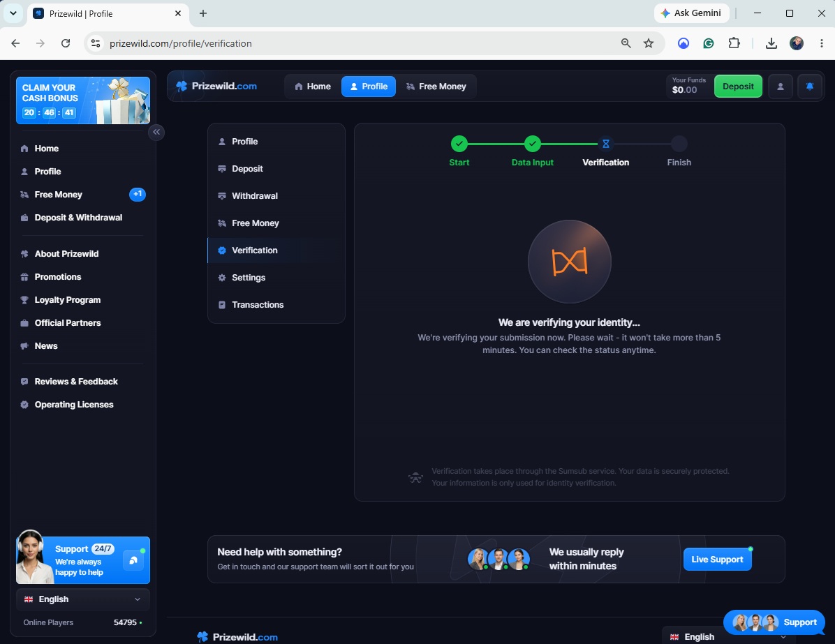
Task: Click the green Deposit button
Action: tap(737, 87)
